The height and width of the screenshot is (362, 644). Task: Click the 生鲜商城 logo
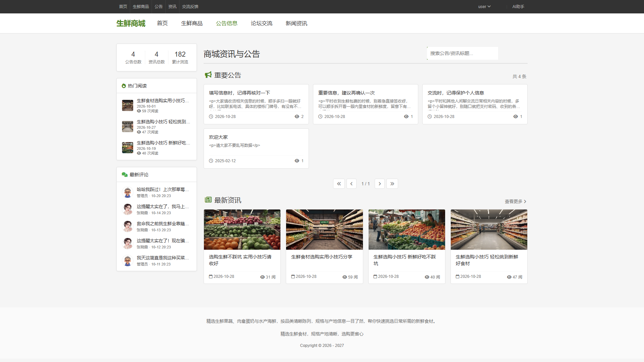(x=131, y=23)
